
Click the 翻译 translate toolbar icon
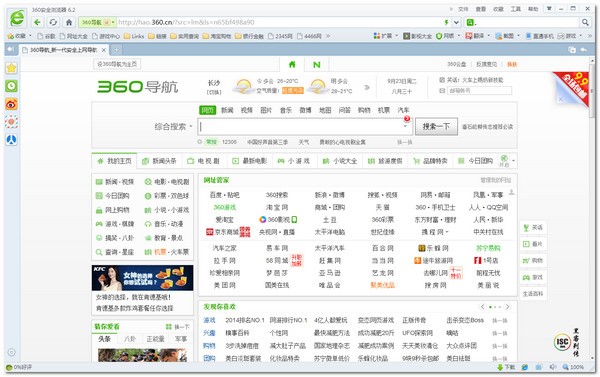[474, 36]
